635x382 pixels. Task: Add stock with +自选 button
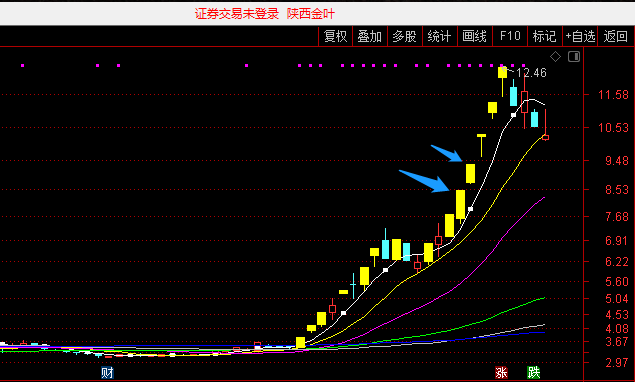(x=580, y=36)
